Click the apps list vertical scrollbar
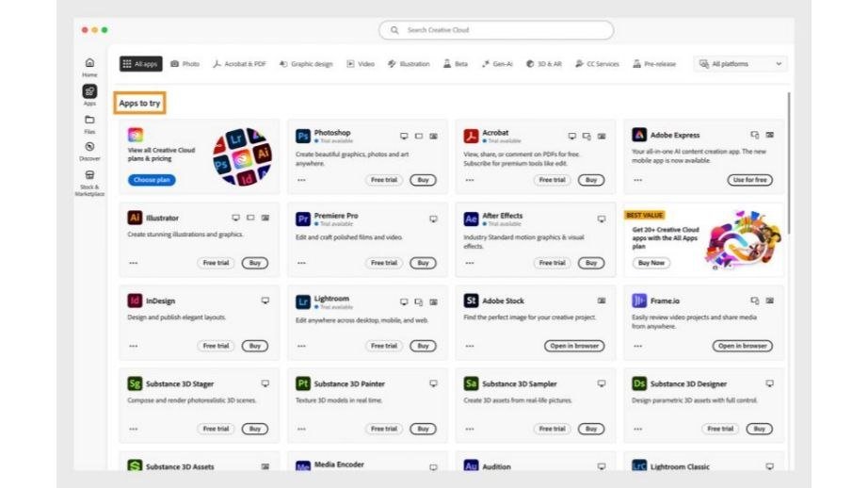Image resolution: width=868 pixels, height=488 pixels. 788,163
